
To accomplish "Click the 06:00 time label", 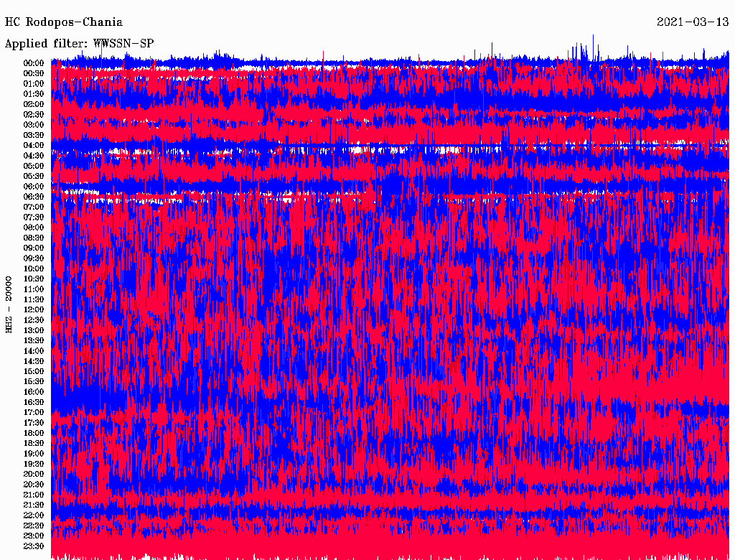I will point(34,187).
